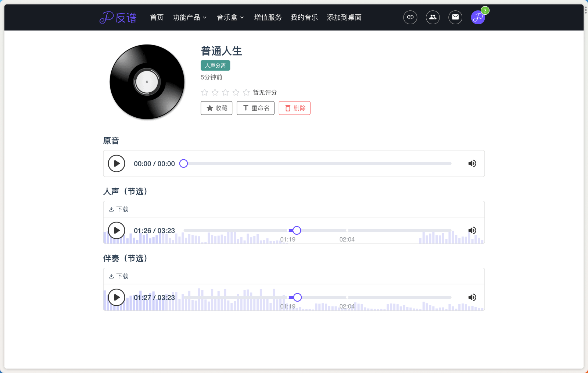Play the 人声 vocal track
Viewport: 588px width, 373px height.
116,231
